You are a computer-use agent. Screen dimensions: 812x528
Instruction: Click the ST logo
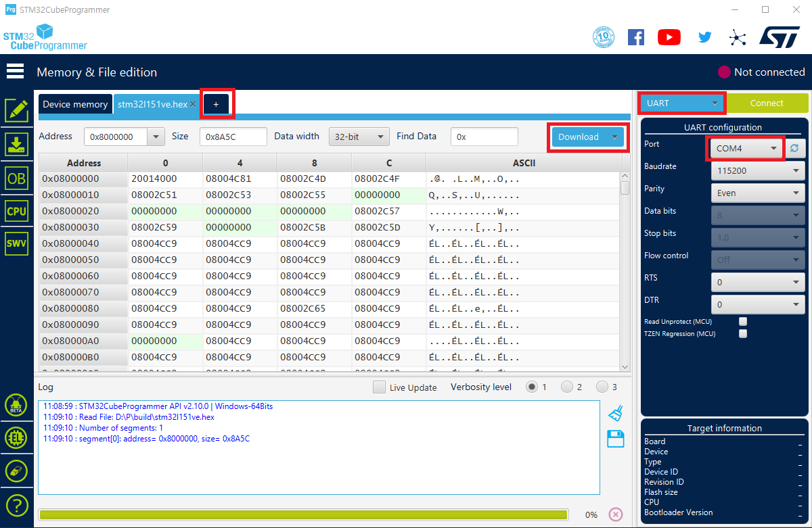[780, 37]
